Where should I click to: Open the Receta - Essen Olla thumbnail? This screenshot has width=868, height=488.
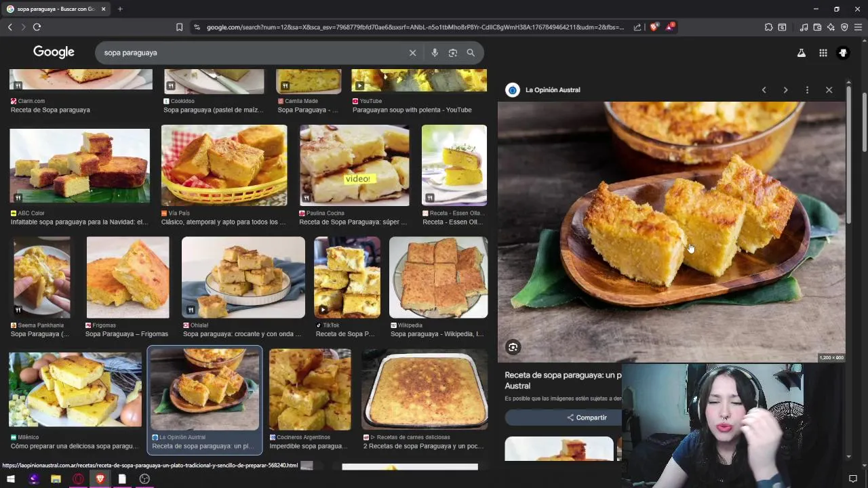click(454, 165)
